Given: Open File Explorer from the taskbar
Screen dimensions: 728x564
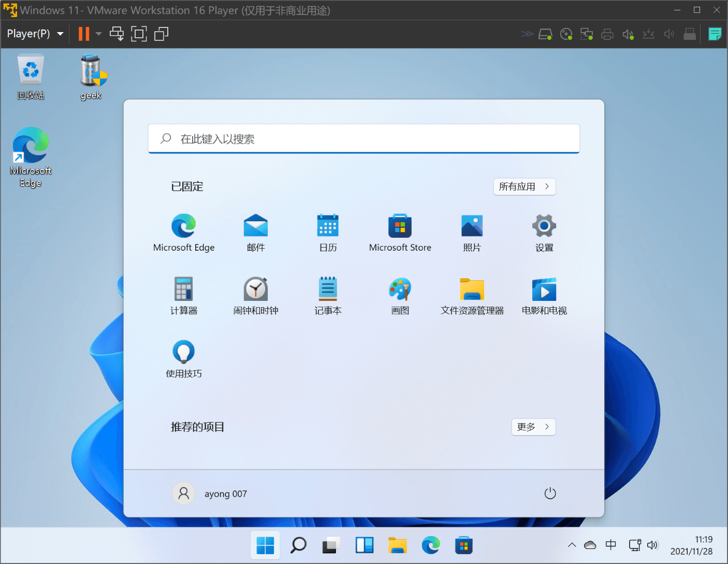Looking at the screenshot, I should 398,545.
